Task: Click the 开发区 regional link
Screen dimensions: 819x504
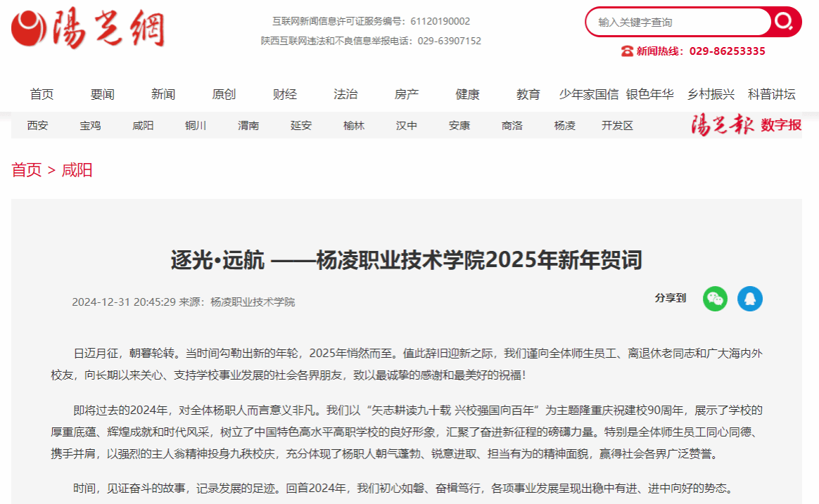Action: point(617,126)
